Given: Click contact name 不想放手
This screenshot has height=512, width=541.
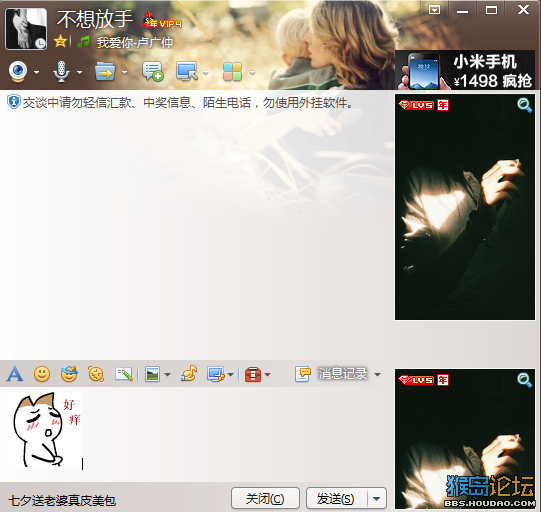Looking at the screenshot, I should 95,19.
